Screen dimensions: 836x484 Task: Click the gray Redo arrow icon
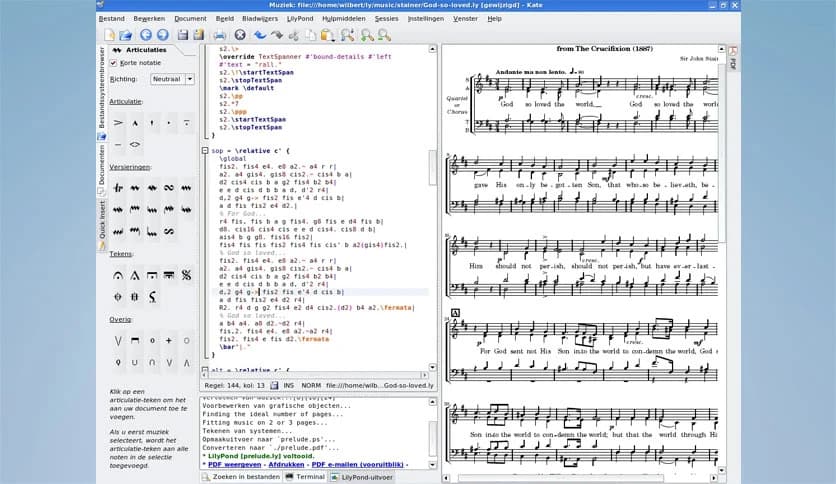coord(277,35)
